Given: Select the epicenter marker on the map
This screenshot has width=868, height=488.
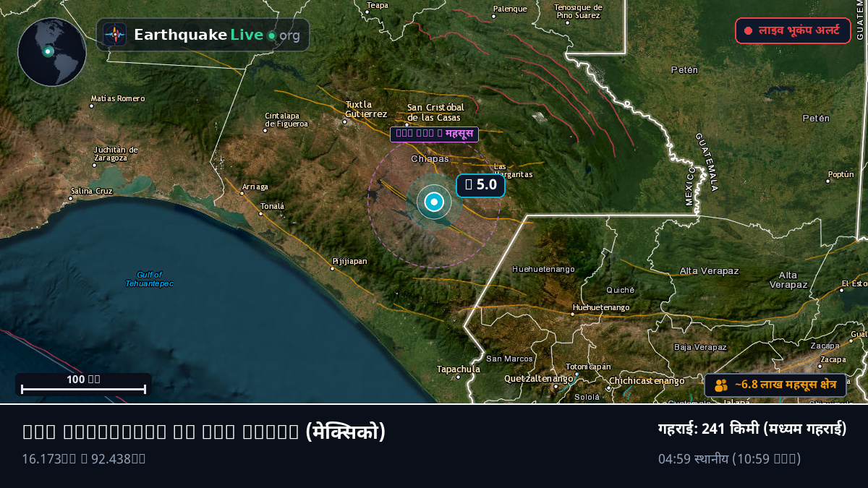Looking at the screenshot, I should 434,202.
